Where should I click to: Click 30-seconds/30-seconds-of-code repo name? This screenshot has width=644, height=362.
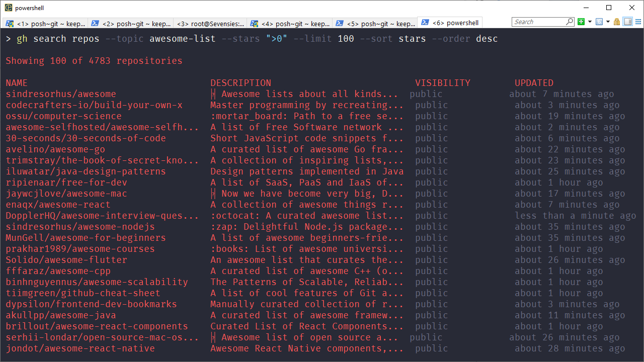[x=86, y=138]
